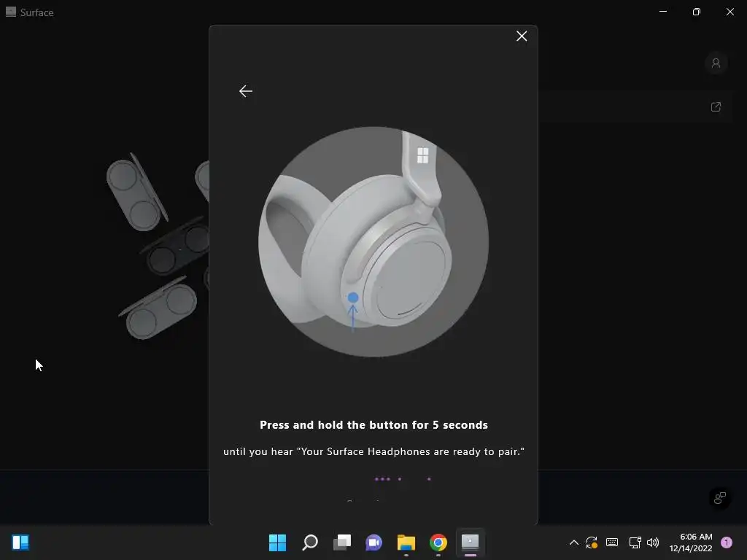This screenshot has height=560, width=747.
Task: Restore down the Surface window
Action: [x=697, y=12]
